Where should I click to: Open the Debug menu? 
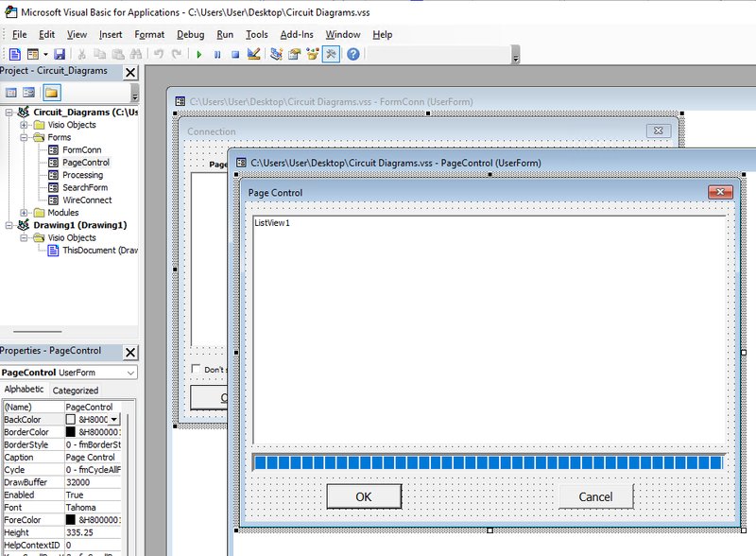pos(191,35)
